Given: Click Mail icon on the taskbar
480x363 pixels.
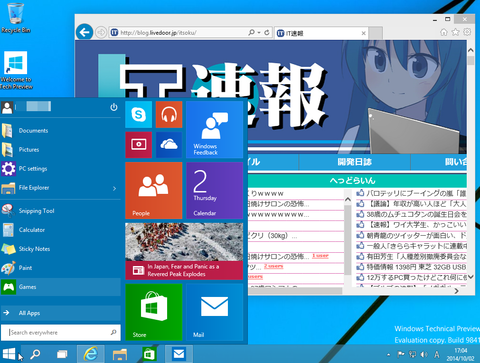Looking at the screenshot, I should click(179, 354).
